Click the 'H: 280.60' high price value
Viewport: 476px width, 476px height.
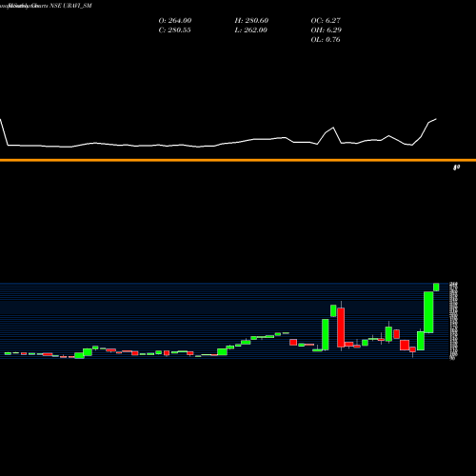251,21
